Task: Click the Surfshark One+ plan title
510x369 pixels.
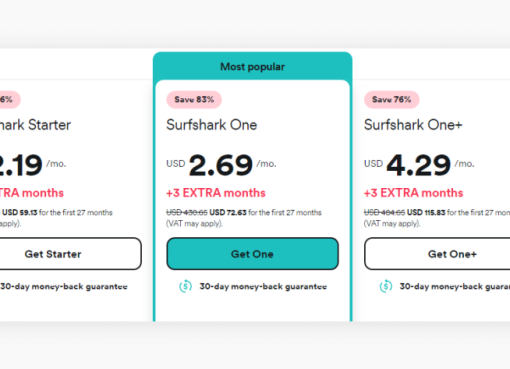Action: point(413,125)
